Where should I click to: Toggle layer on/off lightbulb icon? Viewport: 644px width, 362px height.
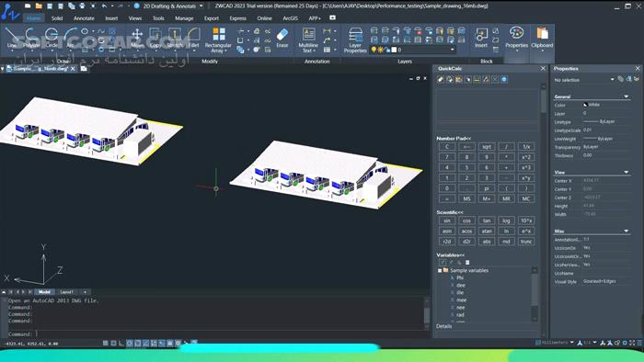[x=374, y=50]
